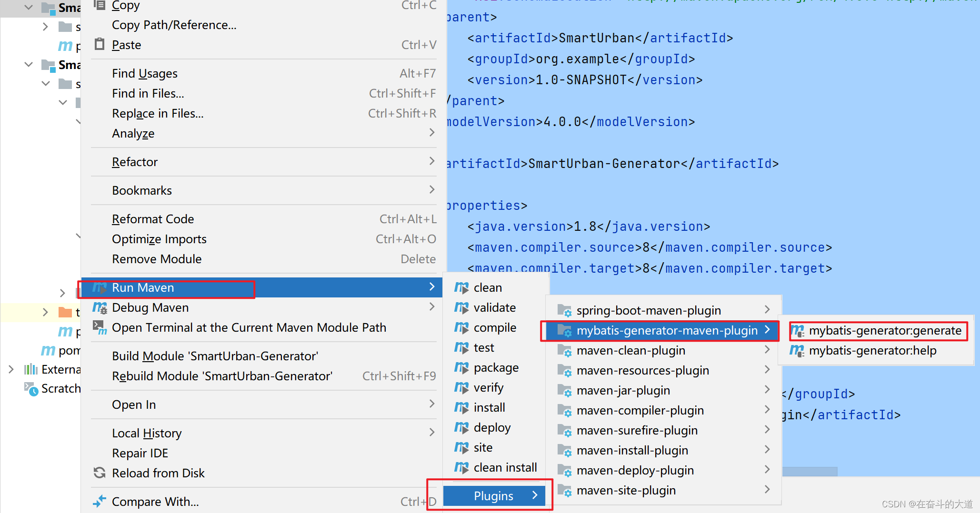Select Find Usages from the menu
This screenshot has height=513, width=980.
coord(144,73)
